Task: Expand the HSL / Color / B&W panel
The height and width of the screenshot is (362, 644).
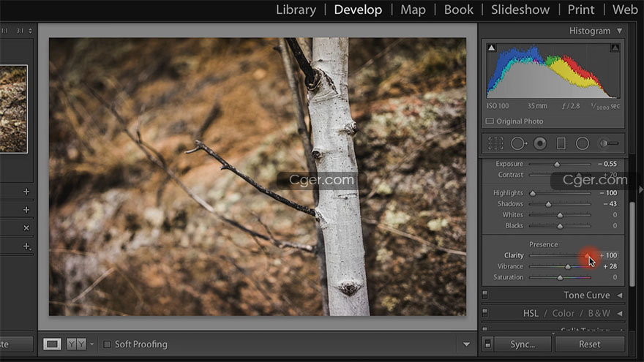Action: (619, 313)
